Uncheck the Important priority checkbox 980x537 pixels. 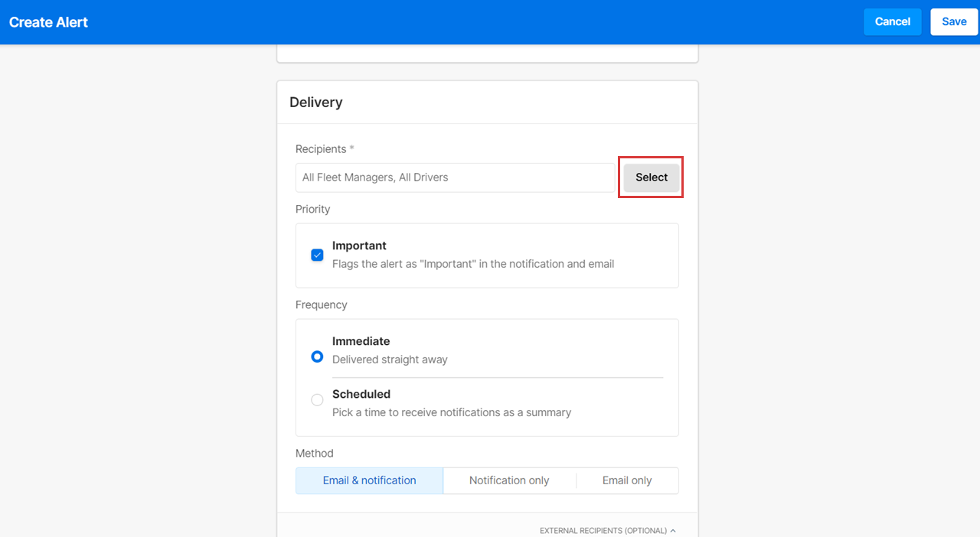point(317,255)
